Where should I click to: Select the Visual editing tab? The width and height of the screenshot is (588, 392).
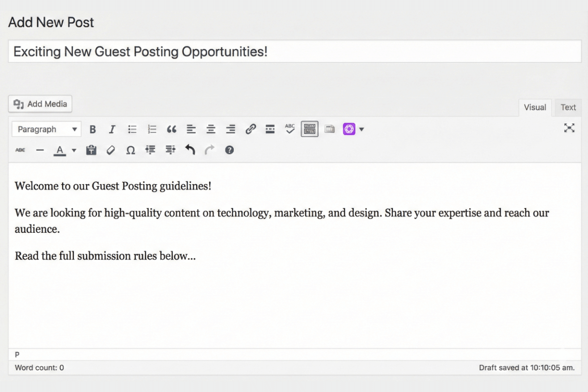click(x=535, y=107)
